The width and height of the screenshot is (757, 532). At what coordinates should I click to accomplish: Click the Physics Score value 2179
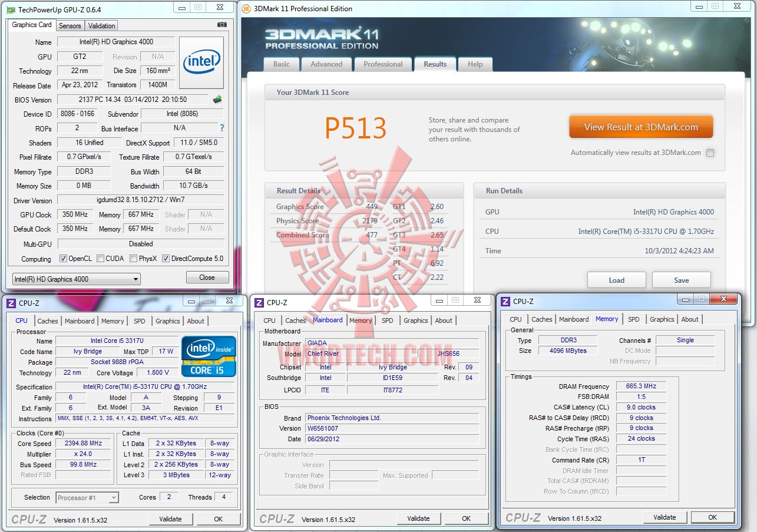click(370, 221)
